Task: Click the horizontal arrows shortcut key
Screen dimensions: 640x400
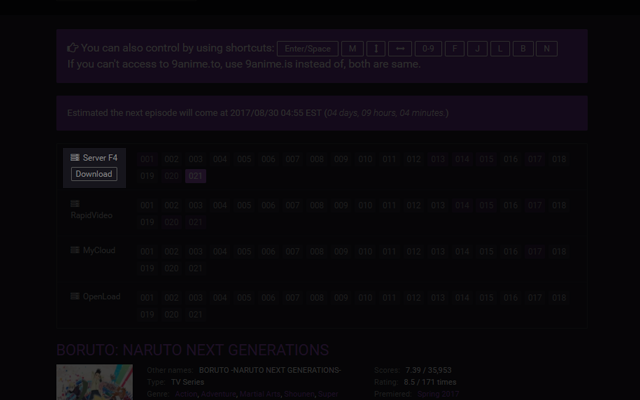Action: tap(400, 49)
